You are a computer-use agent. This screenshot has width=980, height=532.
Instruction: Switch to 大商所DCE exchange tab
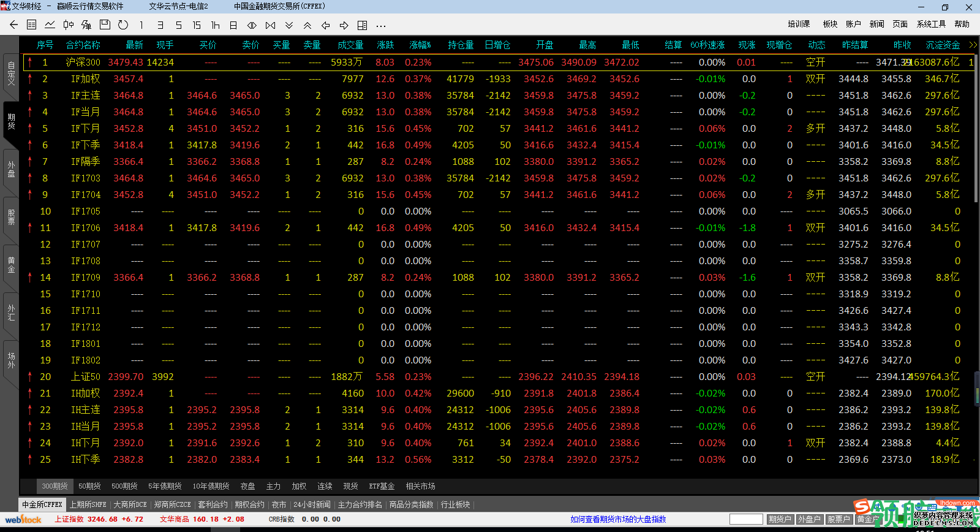pos(130,504)
